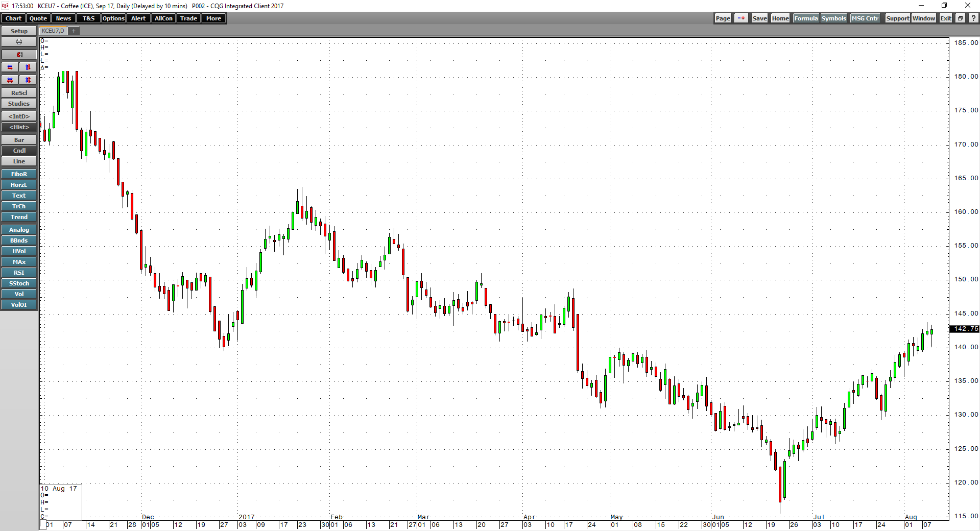Add the MAx moving average study
Image resolution: width=980 pixels, height=531 pixels.
(x=19, y=262)
